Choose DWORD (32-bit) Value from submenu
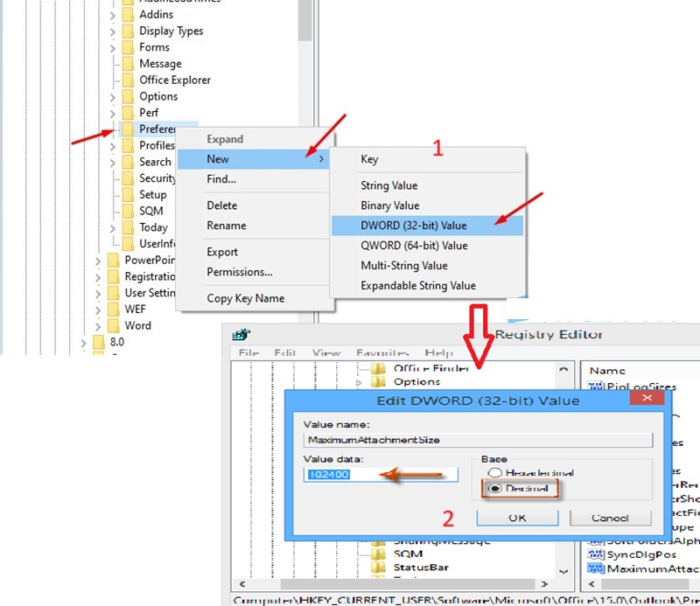 [x=414, y=226]
